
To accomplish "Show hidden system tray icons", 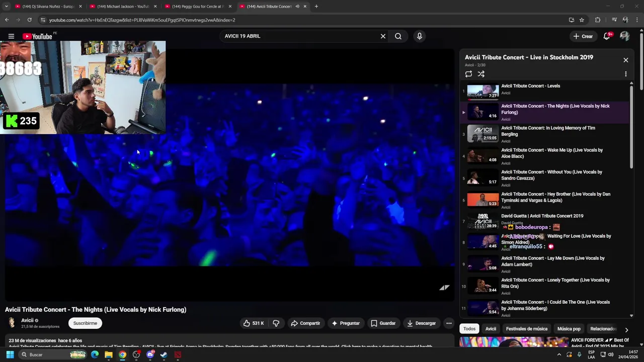I will point(559,354).
